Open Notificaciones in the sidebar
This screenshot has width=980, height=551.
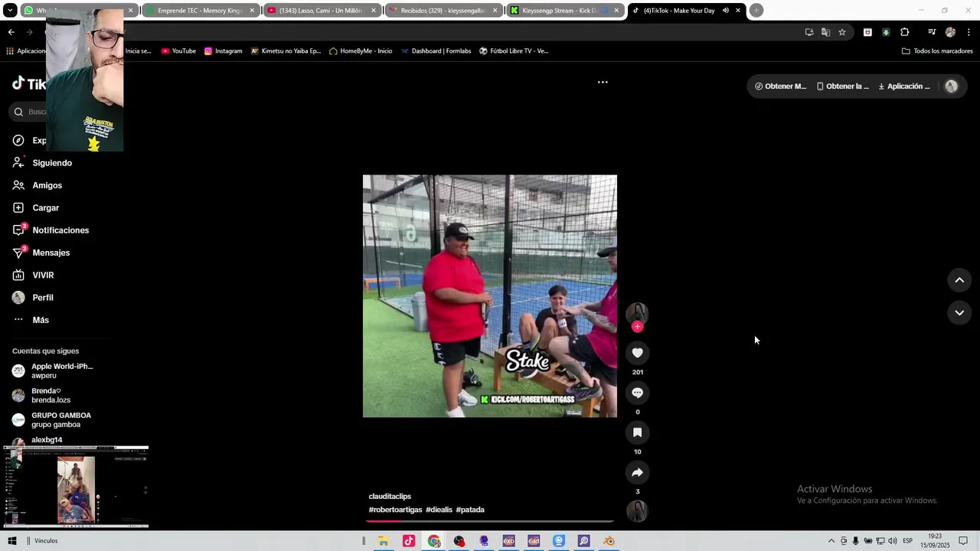coord(60,230)
